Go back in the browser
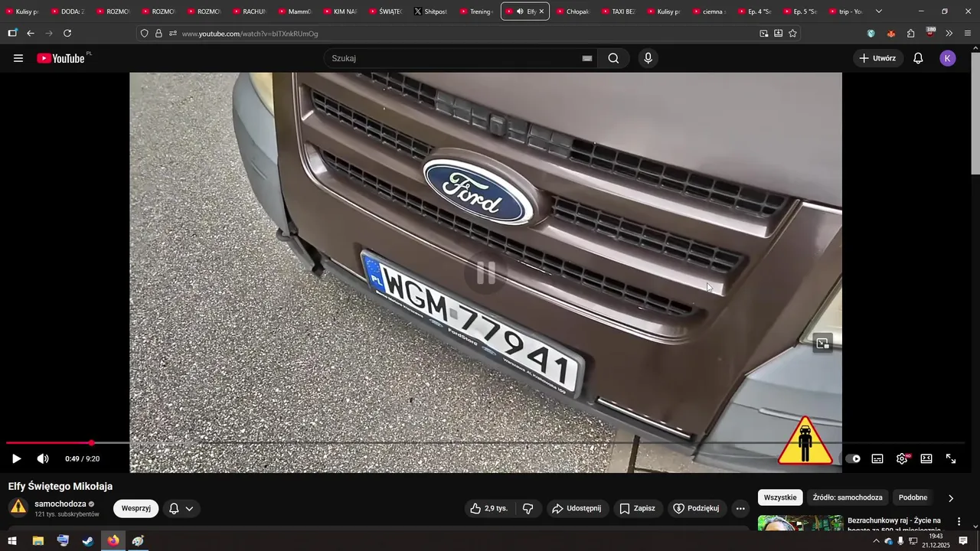 pos(31,33)
